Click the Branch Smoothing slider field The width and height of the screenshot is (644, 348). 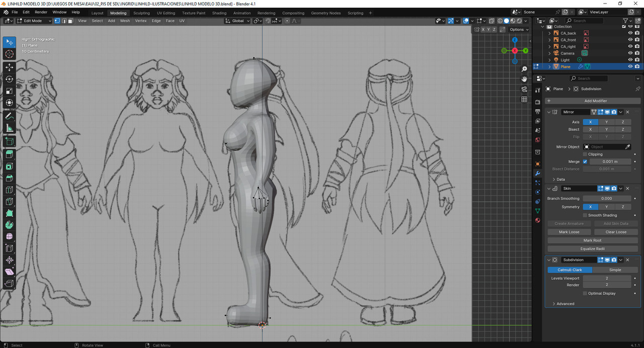click(x=607, y=199)
